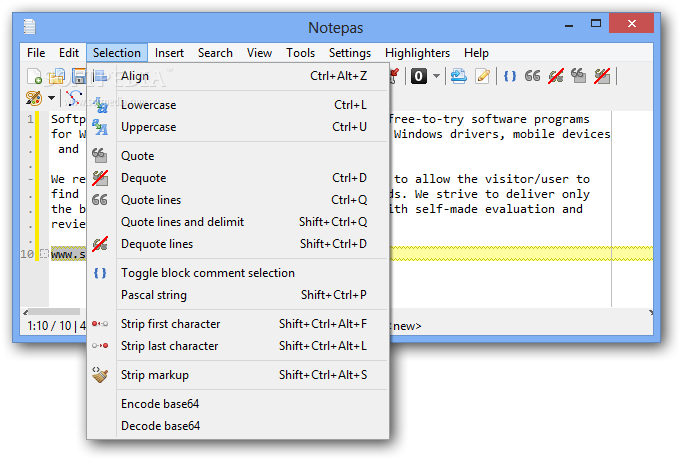Image resolution: width=681 pixels, height=460 pixels.
Task: Click the rightmost Dequote toolbar icon
Action: point(602,76)
